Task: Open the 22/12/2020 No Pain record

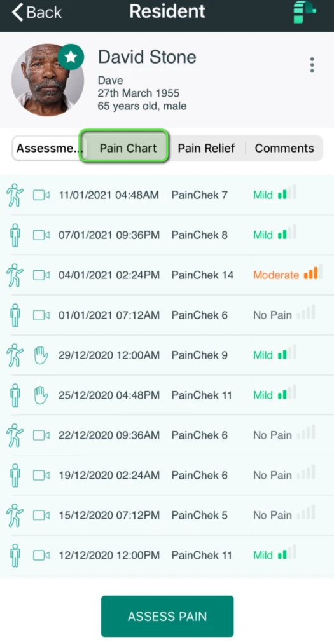Action: point(167,435)
